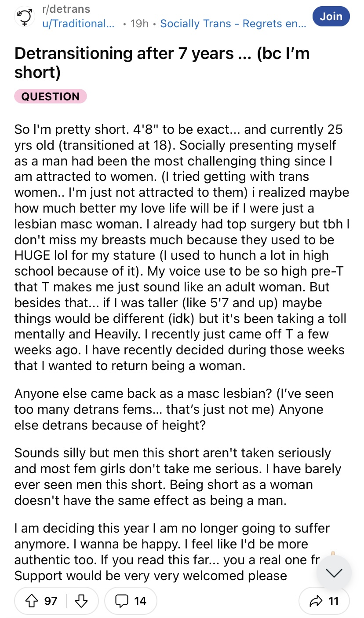
Task: Select the post title about detransitioning
Action: [162, 63]
